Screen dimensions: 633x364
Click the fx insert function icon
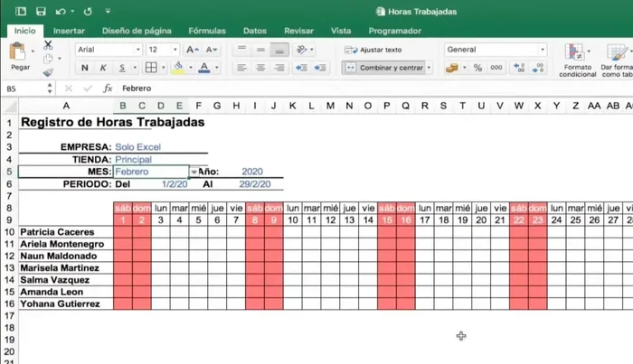(108, 89)
